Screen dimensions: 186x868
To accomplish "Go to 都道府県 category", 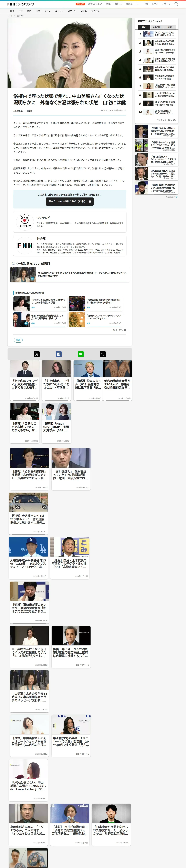I will click(x=95, y=11).
